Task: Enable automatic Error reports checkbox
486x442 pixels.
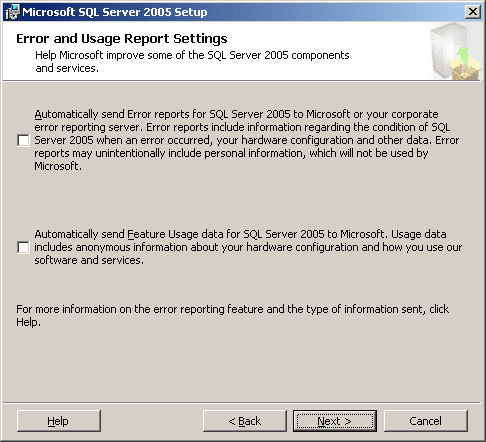Action: coord(23,140)
